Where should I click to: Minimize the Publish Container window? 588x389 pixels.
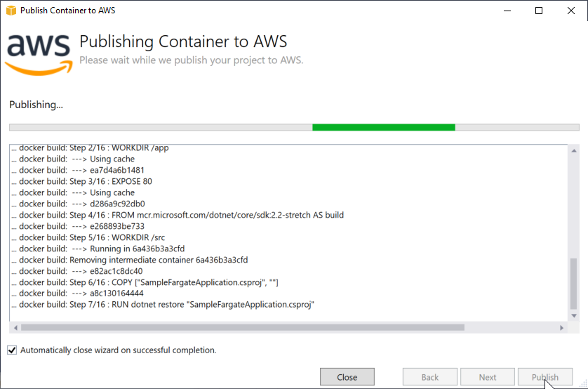(x=507, y=11)
